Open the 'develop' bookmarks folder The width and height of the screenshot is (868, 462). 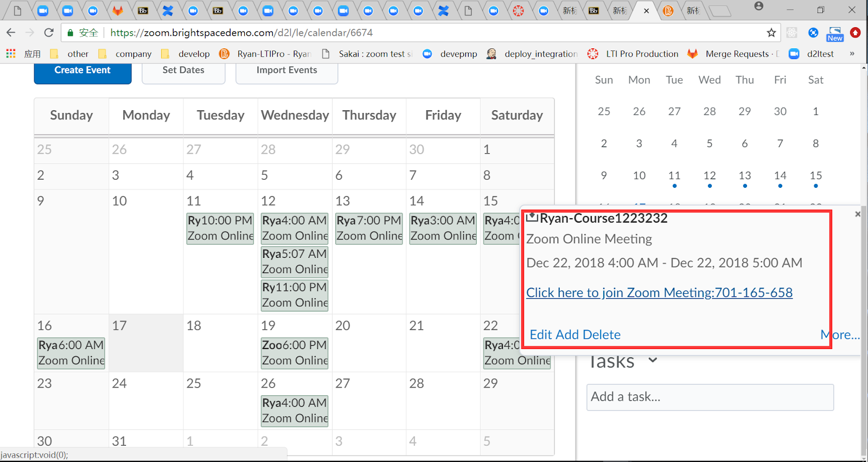[186, 54]
